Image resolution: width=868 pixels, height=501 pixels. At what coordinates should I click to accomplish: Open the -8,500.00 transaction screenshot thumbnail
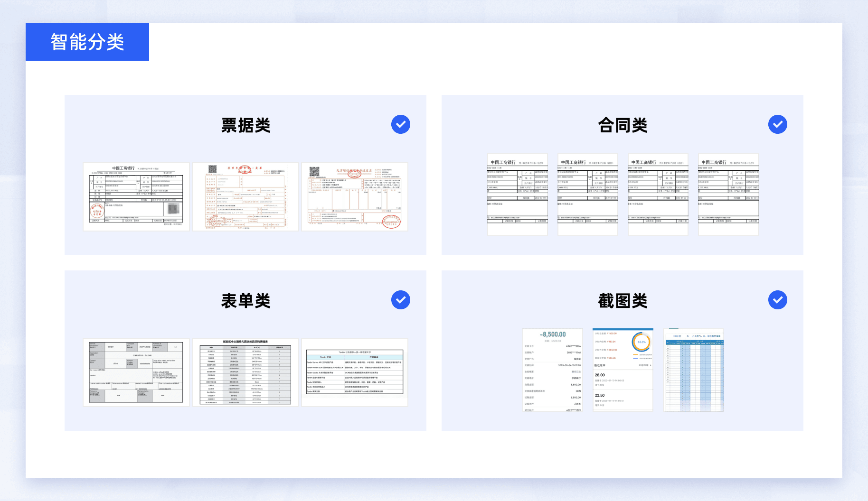(552, 370)
